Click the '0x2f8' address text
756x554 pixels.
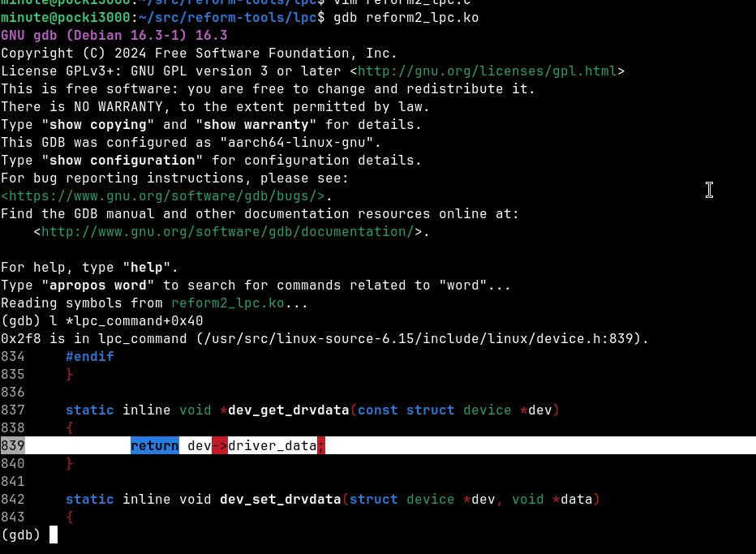click(x=21, y=338)
